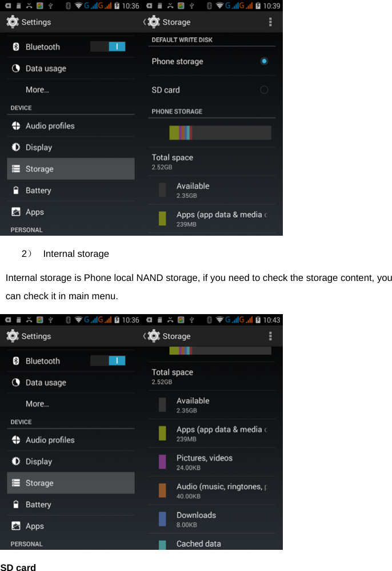The height and width of the screenshot is (571, 392).
Task: Open Audio profiles settings
Action: tap(51, 126)
